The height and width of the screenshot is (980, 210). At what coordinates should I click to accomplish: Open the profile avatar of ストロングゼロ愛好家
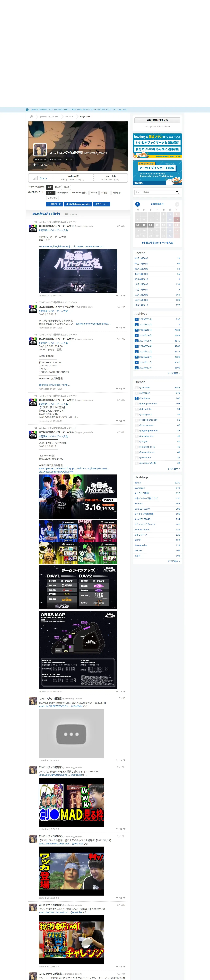[x=40, y=149]
